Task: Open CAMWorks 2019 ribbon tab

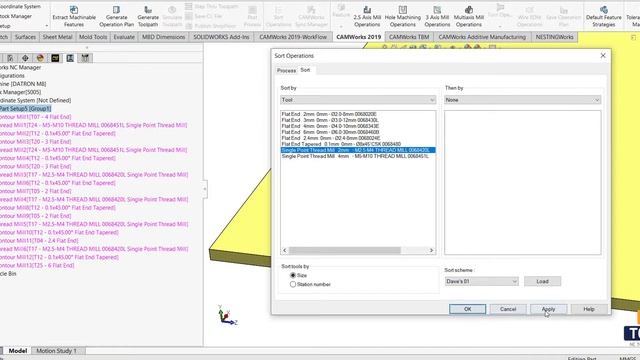Action: 358,37
